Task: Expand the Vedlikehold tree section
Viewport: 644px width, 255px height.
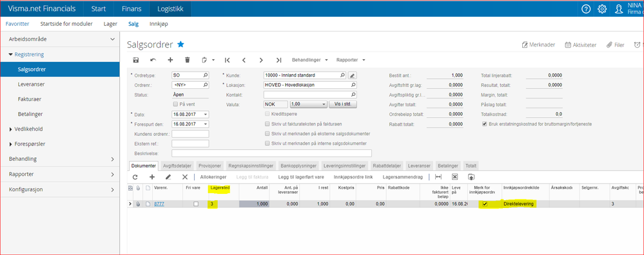Action: 11,129
